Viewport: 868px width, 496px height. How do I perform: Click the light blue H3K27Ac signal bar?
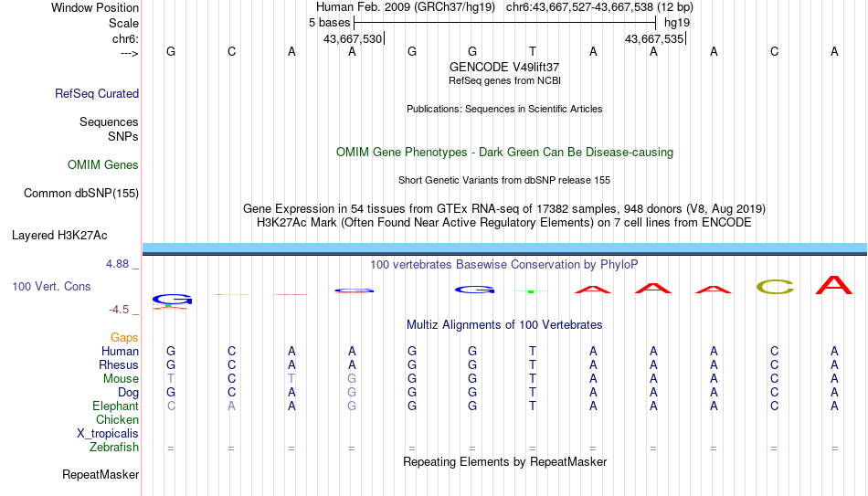coord(504,248)
